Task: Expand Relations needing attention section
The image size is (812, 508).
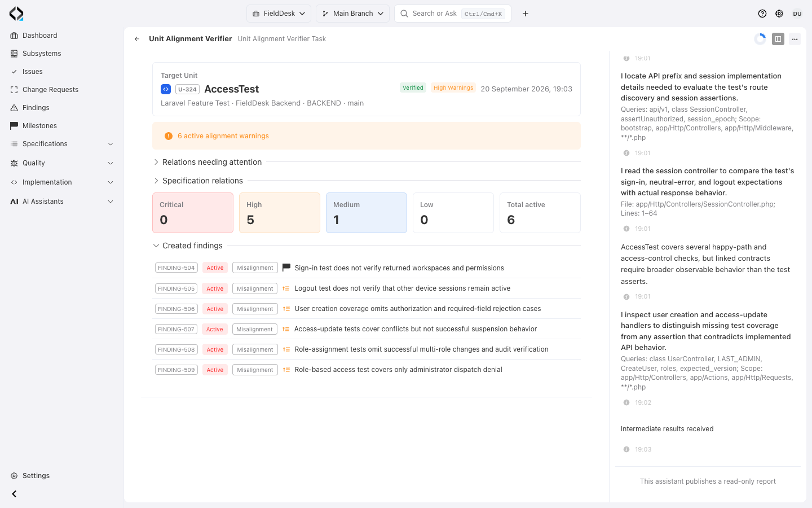Action: 208,162
